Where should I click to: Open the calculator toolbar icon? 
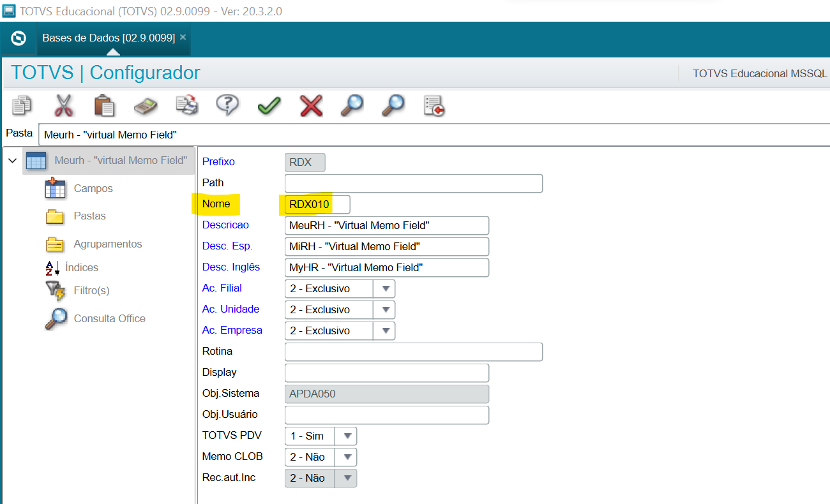146,105
